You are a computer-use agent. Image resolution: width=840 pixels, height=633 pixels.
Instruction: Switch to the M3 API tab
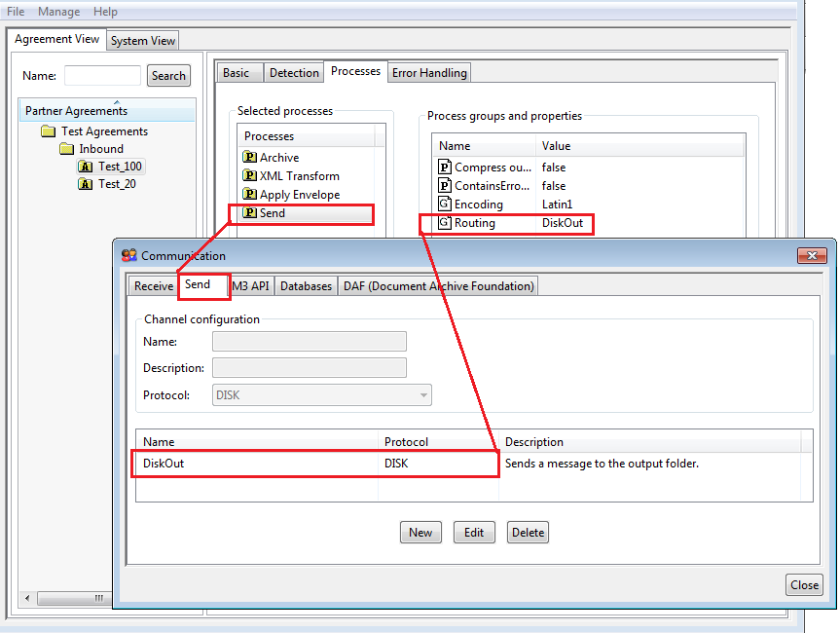click(251, 285)
